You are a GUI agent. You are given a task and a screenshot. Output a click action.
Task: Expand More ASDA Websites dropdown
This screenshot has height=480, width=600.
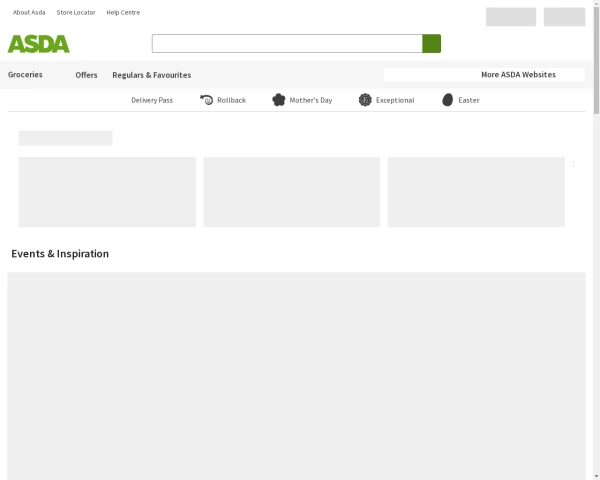point(484,75)
